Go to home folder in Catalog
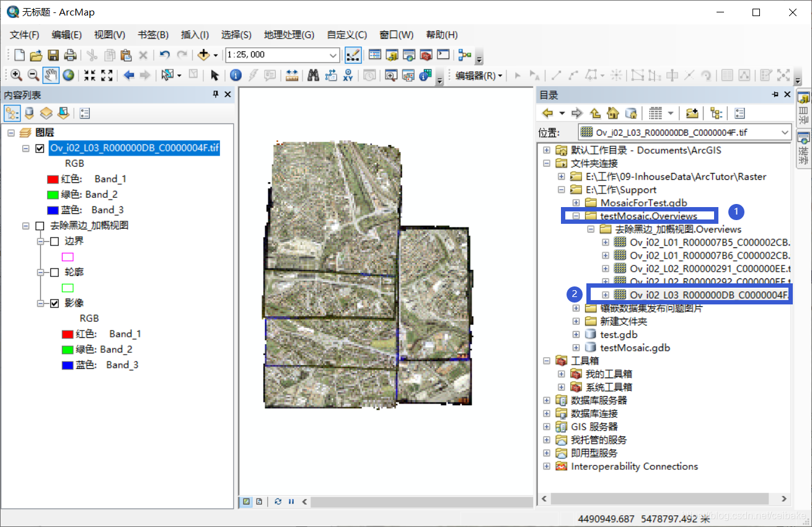 [613, 113]
